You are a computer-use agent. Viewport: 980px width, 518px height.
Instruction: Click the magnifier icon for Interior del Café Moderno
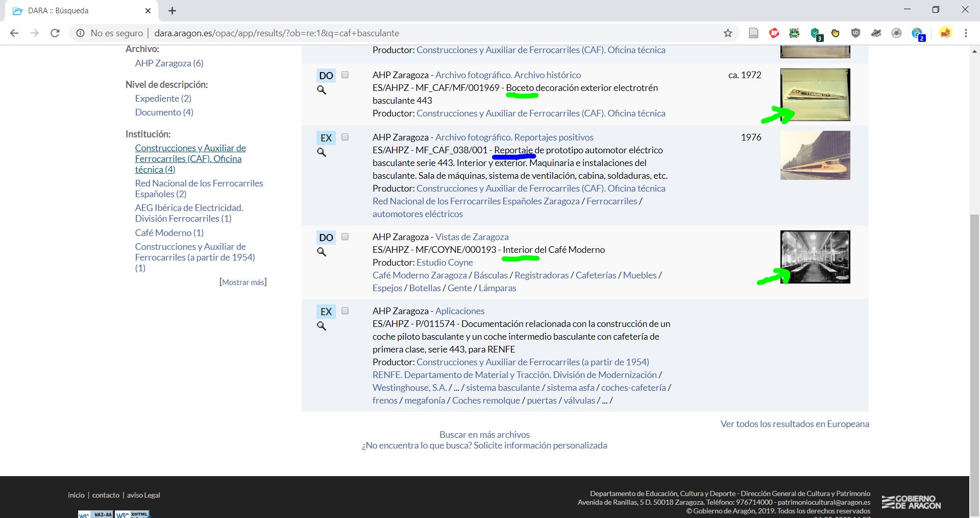322,252
